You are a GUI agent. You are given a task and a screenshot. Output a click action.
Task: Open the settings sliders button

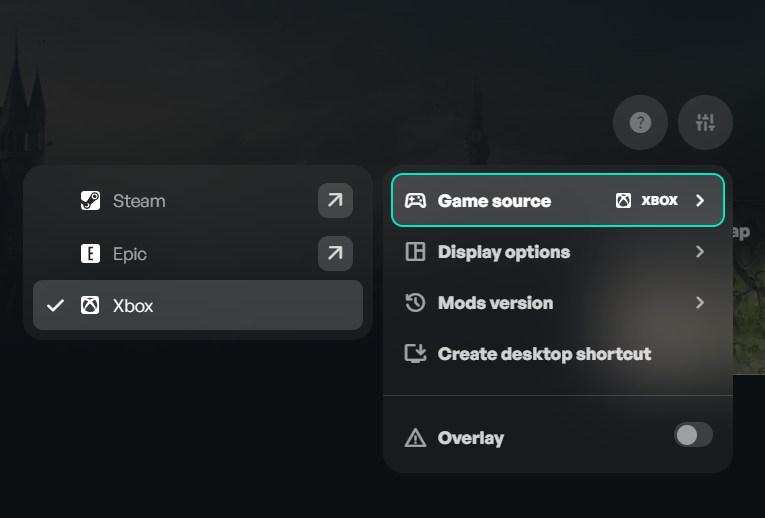(x=705, y=123)
